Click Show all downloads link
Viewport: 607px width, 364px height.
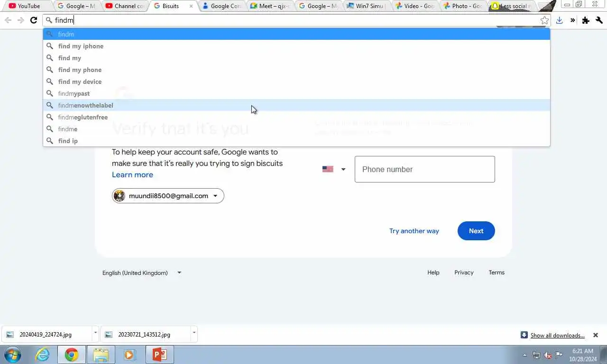(557, 335)
